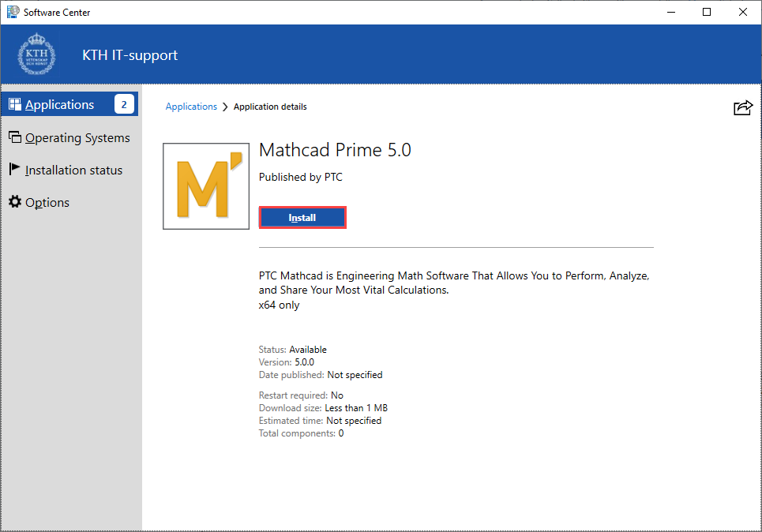762x532 pixels.
Task: Click Estimated time: Not specified
Action: (x=321, y=420)
